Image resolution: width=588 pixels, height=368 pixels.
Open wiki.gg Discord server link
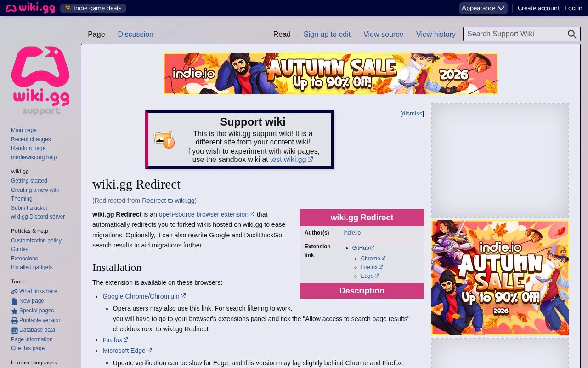(38, 217)
